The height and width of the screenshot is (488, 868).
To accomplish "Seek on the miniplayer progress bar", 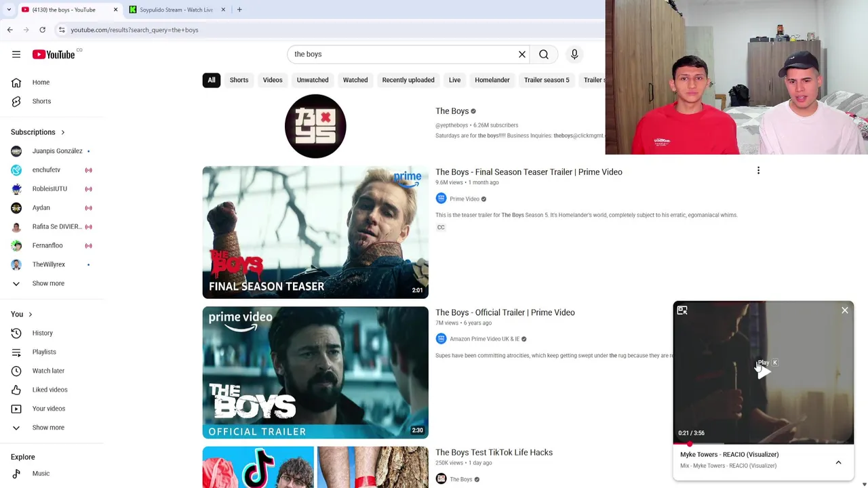I will (764, 443).
